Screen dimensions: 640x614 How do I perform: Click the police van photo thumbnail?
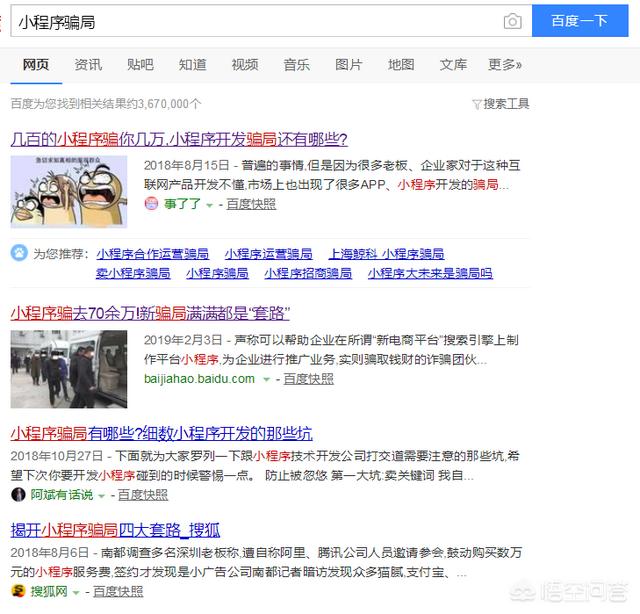point(69,369)
